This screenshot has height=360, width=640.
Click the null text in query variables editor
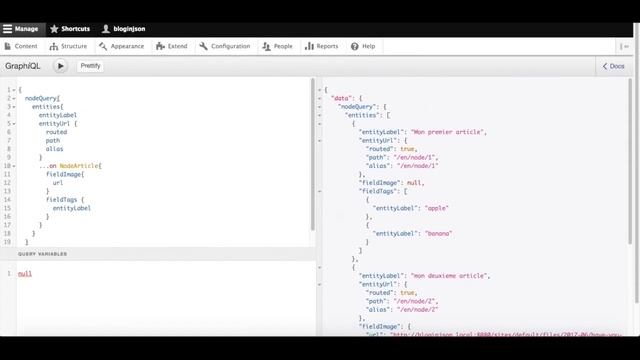click(x=24, y=274)
